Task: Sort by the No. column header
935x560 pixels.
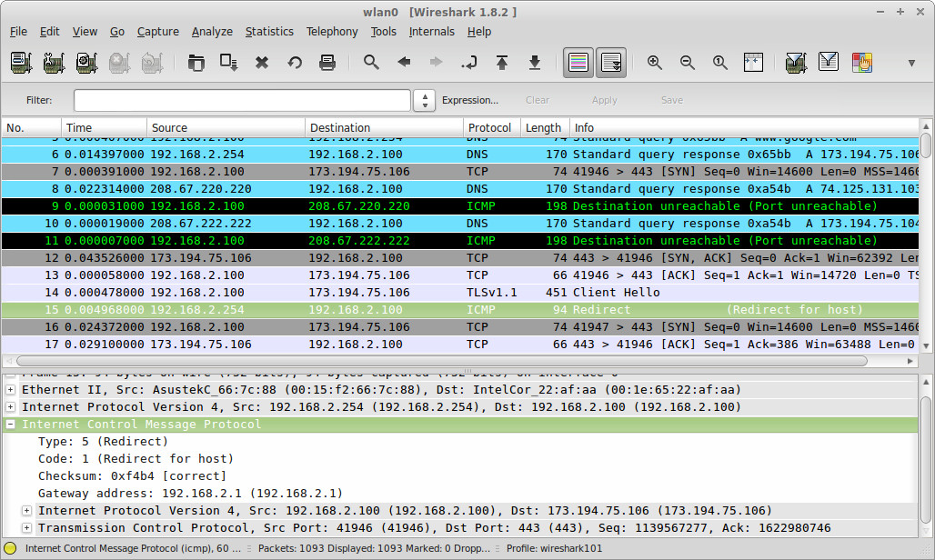Action: 31,127
